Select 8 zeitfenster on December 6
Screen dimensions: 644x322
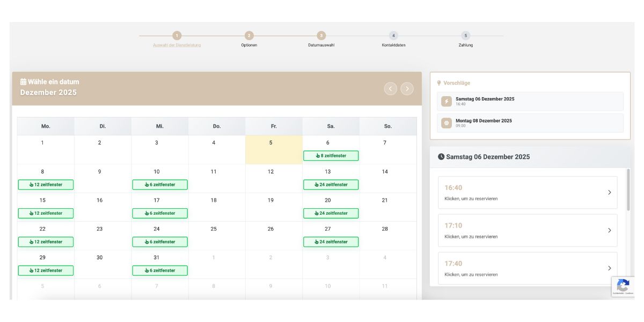[331, 156]
